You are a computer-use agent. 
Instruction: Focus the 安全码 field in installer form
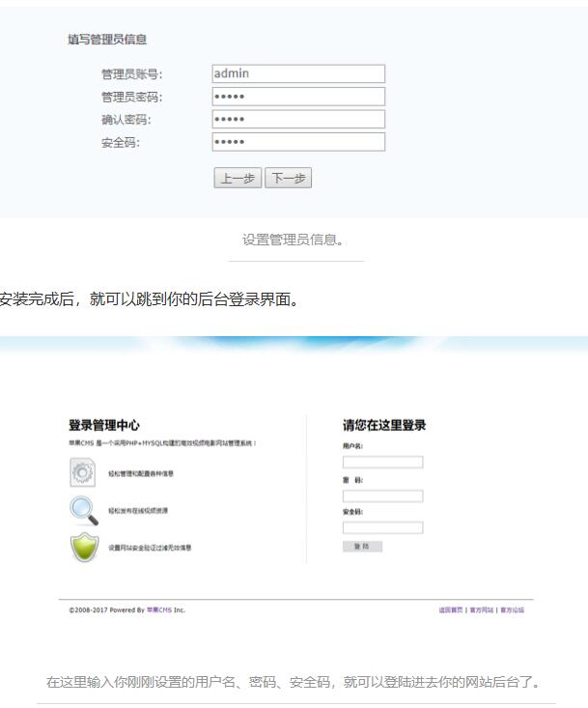click(x=298, y=142)
